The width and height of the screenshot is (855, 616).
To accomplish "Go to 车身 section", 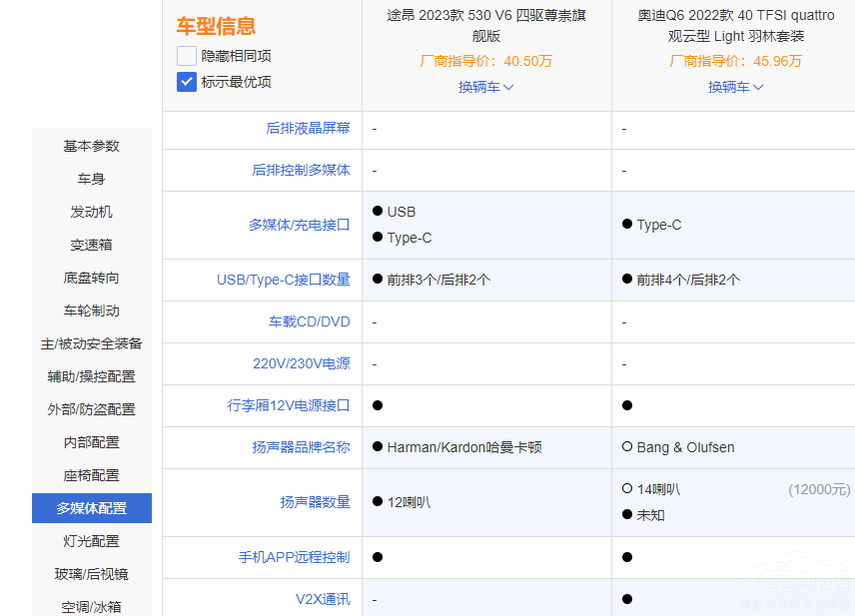I will click(92, 179).
